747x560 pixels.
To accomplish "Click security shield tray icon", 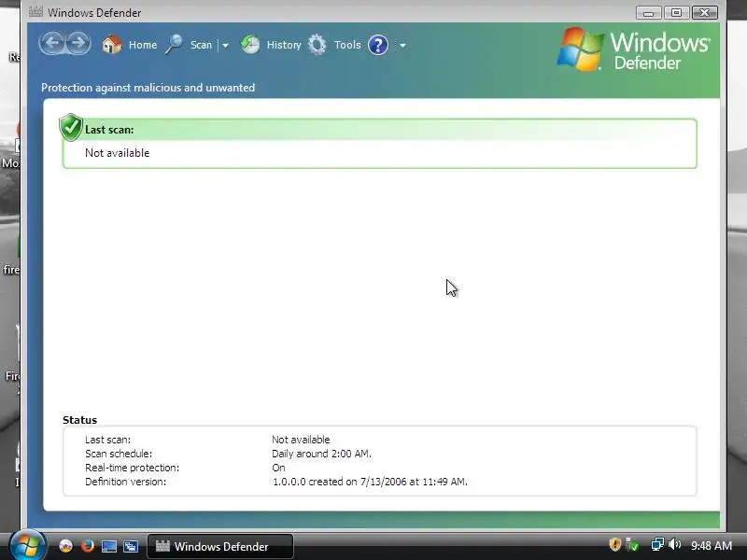I will 615,544.
